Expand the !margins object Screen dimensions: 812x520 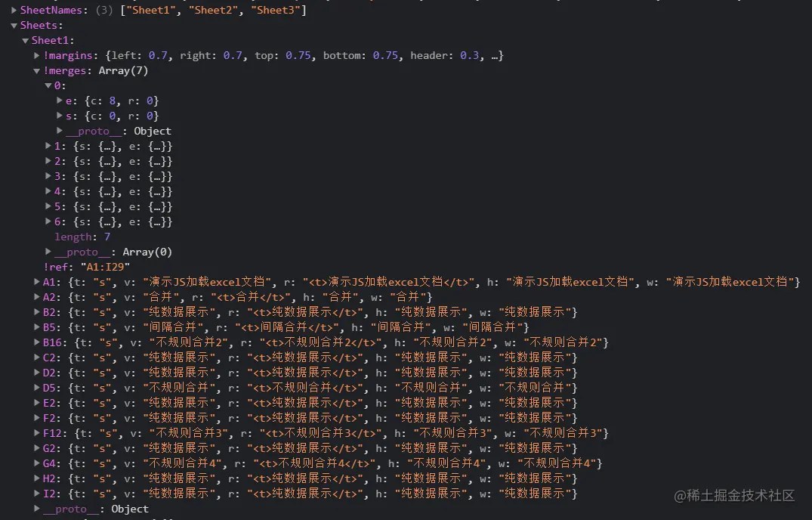tap(36, 55)
